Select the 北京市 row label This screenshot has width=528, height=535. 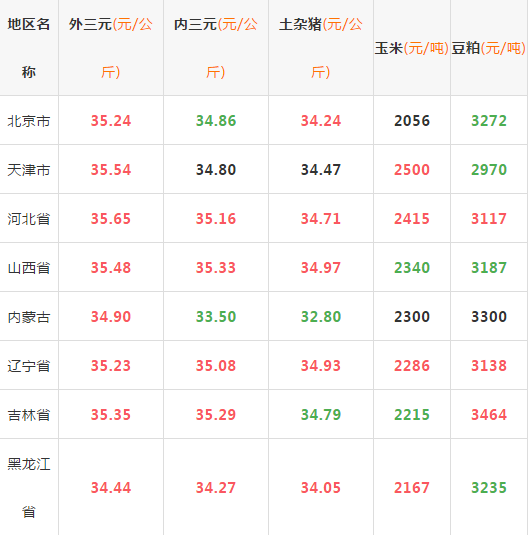tap(29, 121)
